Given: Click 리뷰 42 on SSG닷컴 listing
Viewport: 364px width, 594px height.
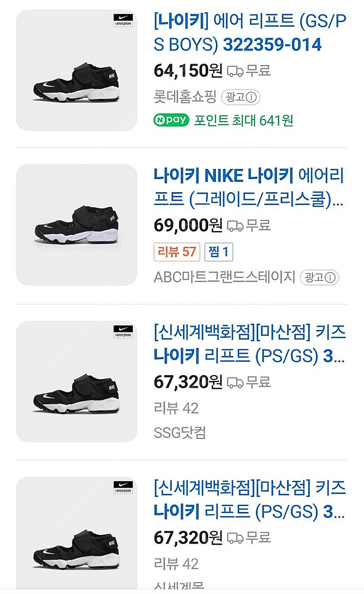Looking at the screenshot, I should click(176, 408).
